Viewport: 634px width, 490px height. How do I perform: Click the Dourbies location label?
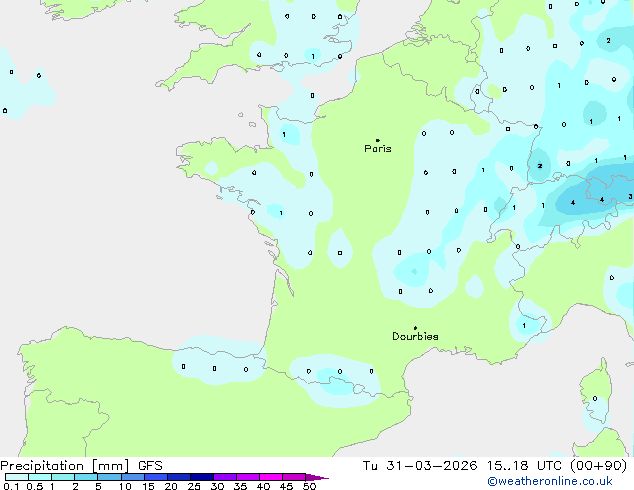click(x=415, y=336)
